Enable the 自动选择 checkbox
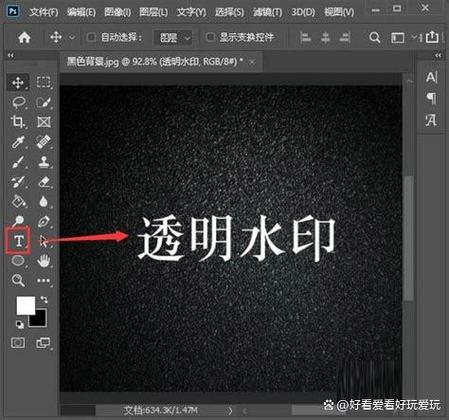The width and height of the screenshot is (449, 420). (91, 37)
